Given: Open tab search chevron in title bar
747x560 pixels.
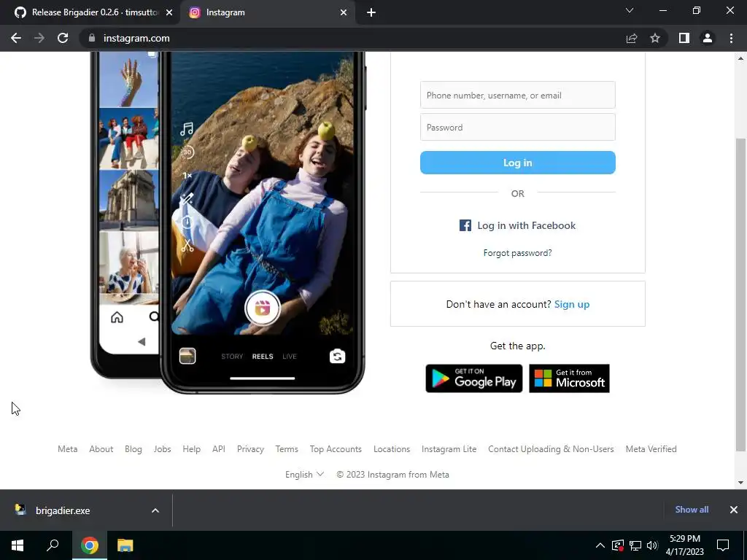Looking at the screenshot, I should click(630, 10).
